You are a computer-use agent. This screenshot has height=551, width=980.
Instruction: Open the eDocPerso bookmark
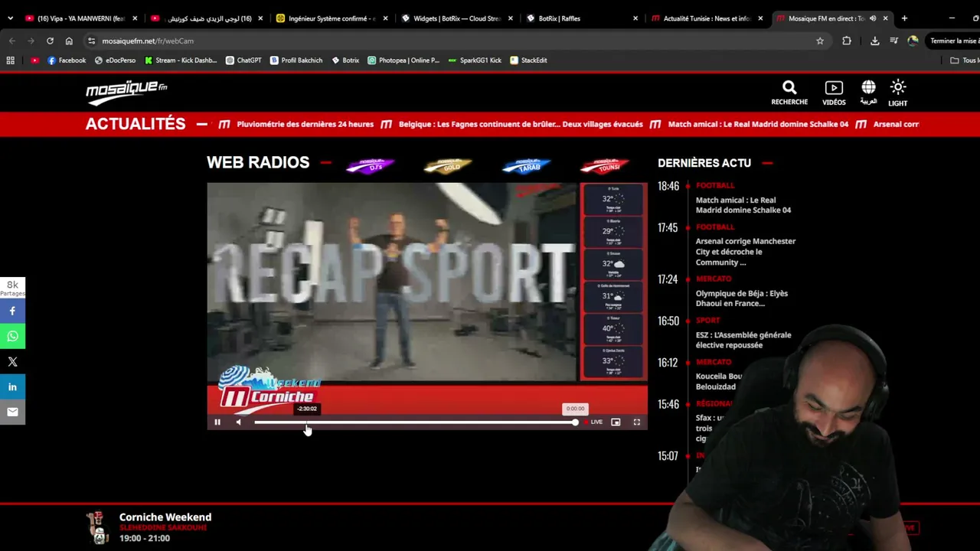(x=115, y=60)
